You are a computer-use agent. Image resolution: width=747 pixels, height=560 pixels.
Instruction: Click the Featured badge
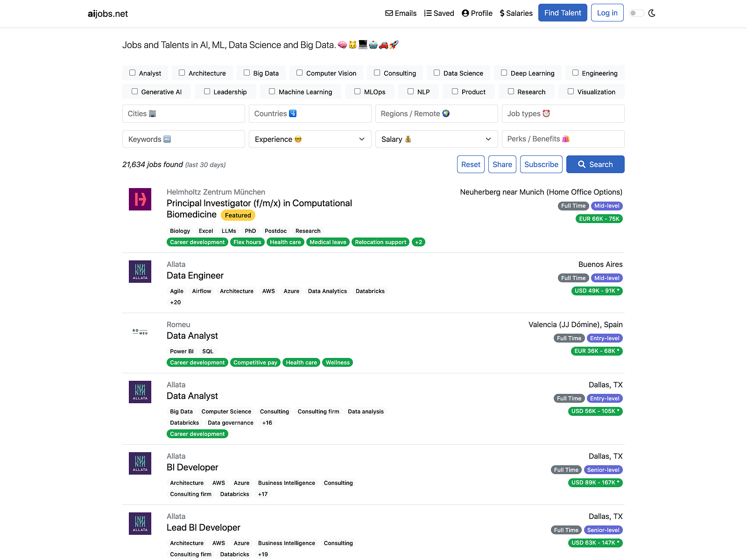[x=238, y=215]
